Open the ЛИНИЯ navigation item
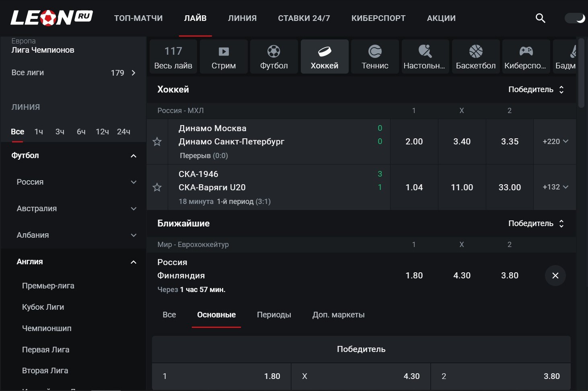 coord(242,18)
